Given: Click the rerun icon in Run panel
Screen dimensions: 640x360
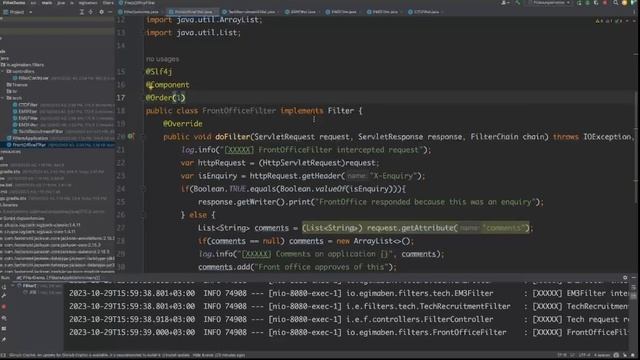Looking at the screenshot, I should [4, 287].
